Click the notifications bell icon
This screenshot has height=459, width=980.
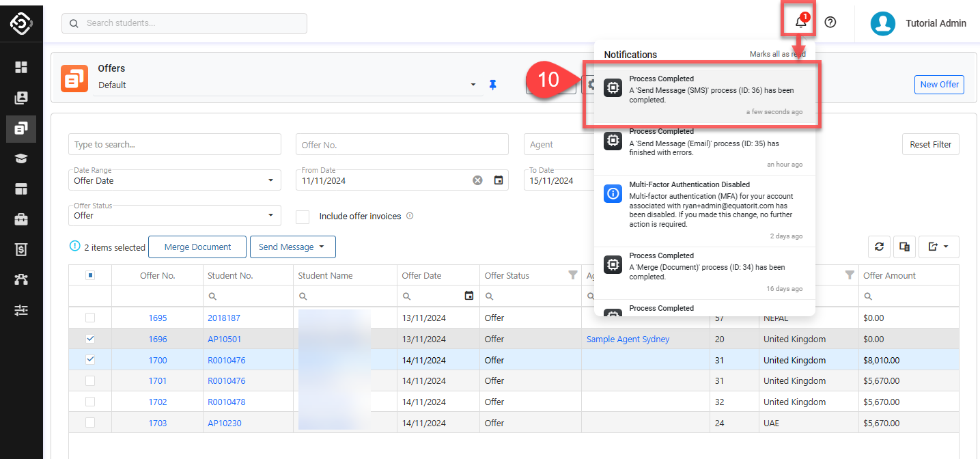pos(801,23)
